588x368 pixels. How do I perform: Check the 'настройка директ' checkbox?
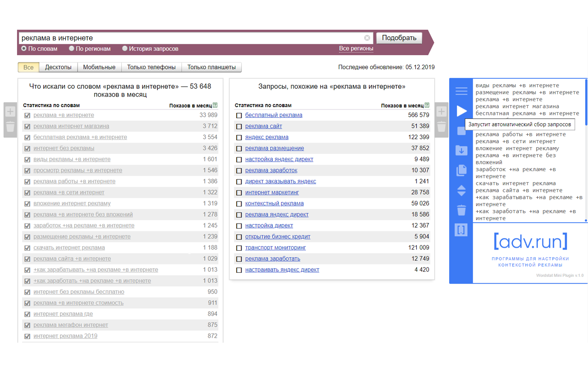(239, 226)
